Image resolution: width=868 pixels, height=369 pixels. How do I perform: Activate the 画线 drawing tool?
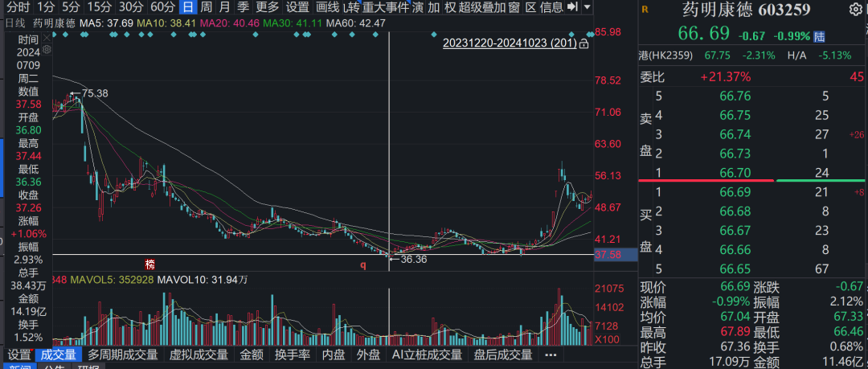pos(327,6)
